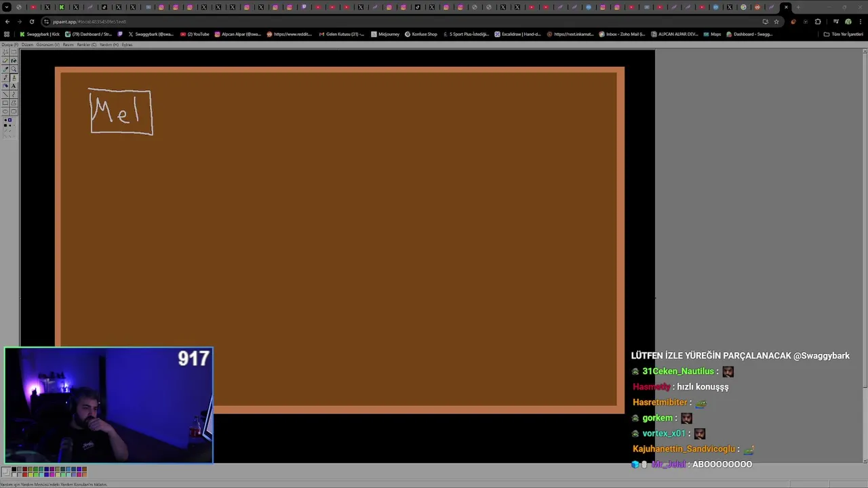Open the Maps bookmark
The width and height of the screenshot is (868, 488).
712,34
